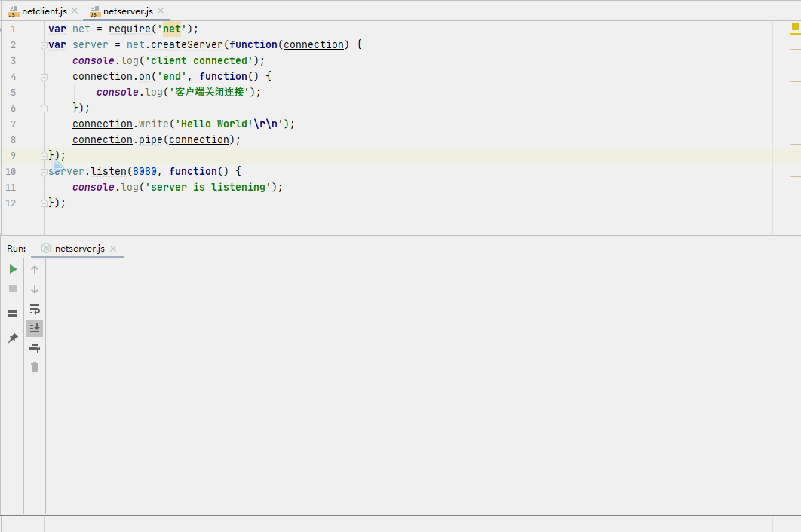Click the Up the Stack Trace arrow
The image size is (801, 532).
click(35, 270)
